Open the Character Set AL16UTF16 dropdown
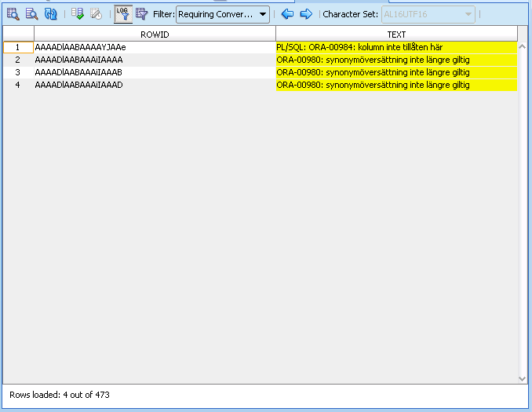532x412 pixels. click(428, 14)
